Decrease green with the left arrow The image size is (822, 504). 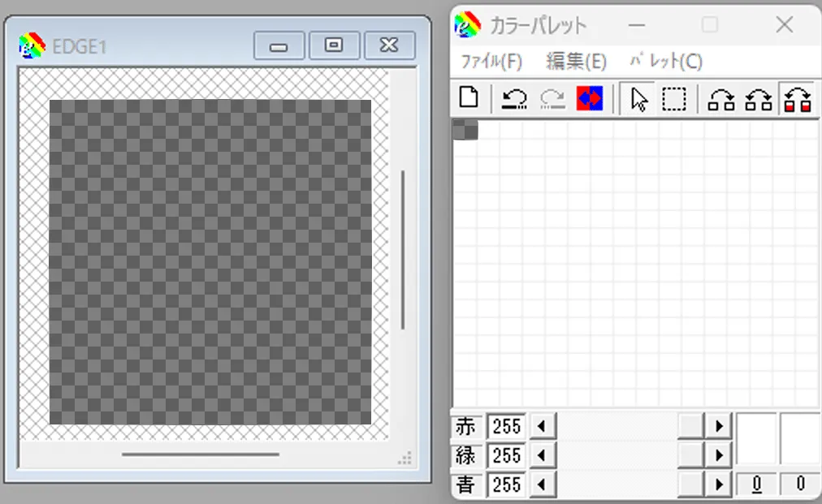click(542, 455)
